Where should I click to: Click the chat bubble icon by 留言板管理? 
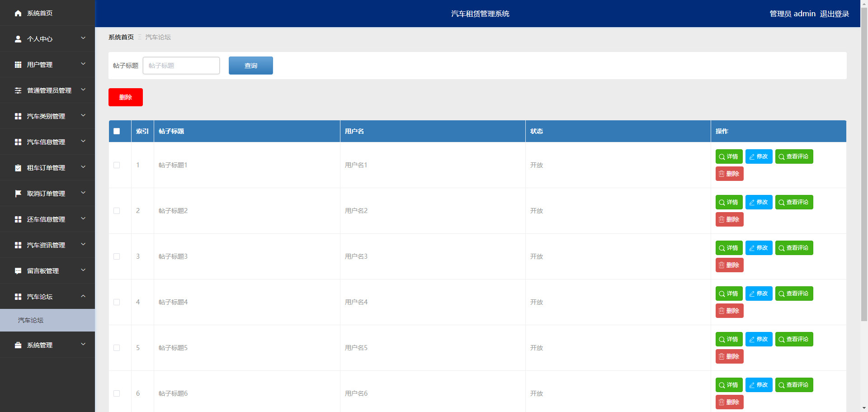(18, 271)
